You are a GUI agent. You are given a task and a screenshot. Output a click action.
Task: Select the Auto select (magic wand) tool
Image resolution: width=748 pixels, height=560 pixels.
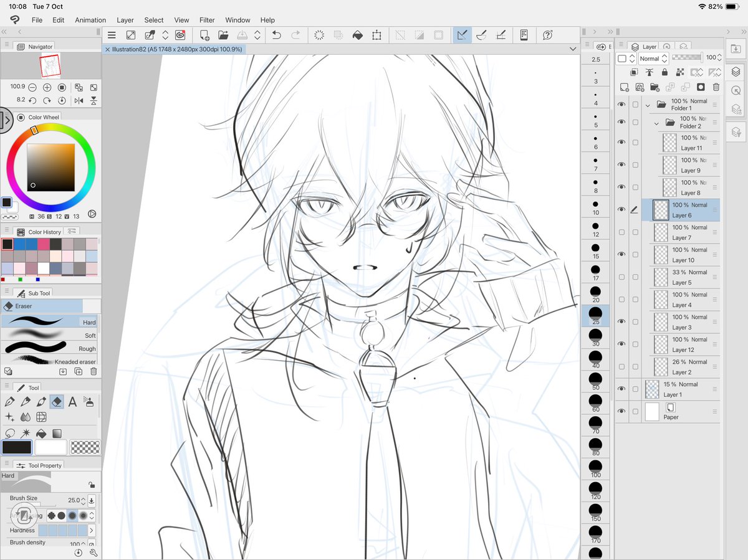25,433
